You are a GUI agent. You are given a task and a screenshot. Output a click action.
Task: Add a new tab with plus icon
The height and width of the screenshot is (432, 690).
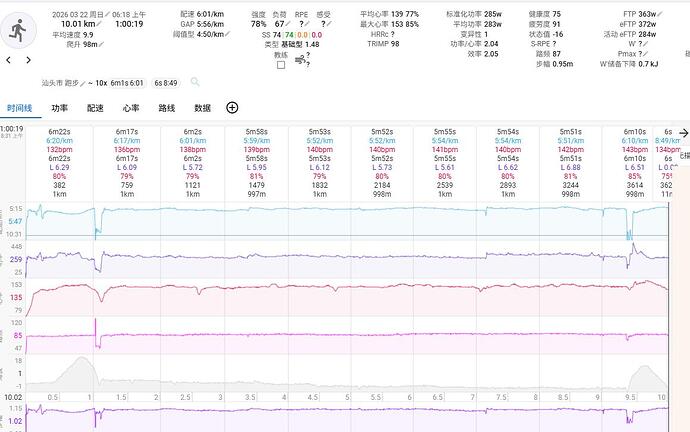point(232,108)
